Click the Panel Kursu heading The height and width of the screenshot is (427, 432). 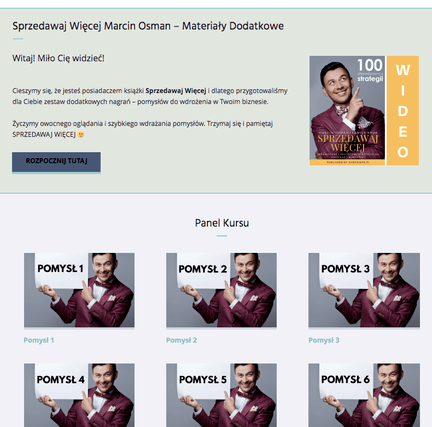(x=222, y=223)
